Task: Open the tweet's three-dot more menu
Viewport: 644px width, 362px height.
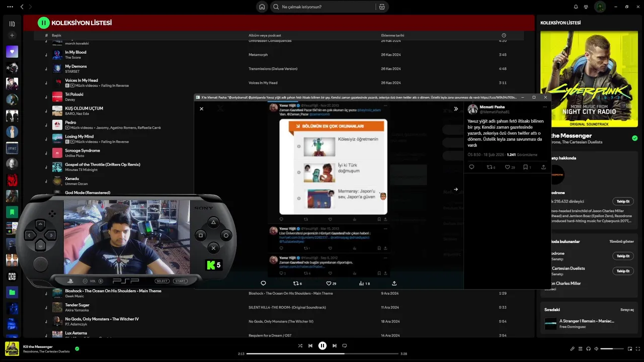Action: click(544, 107)
